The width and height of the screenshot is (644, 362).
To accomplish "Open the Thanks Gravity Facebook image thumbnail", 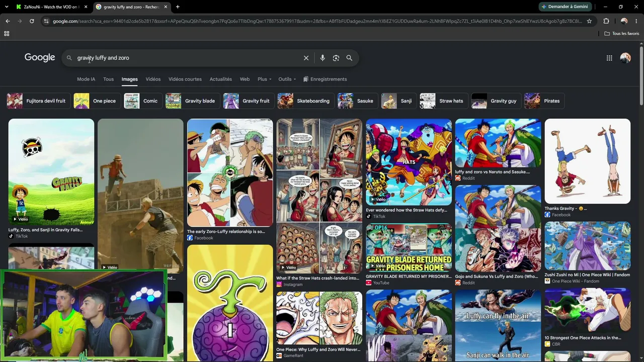I will point(587,161).
